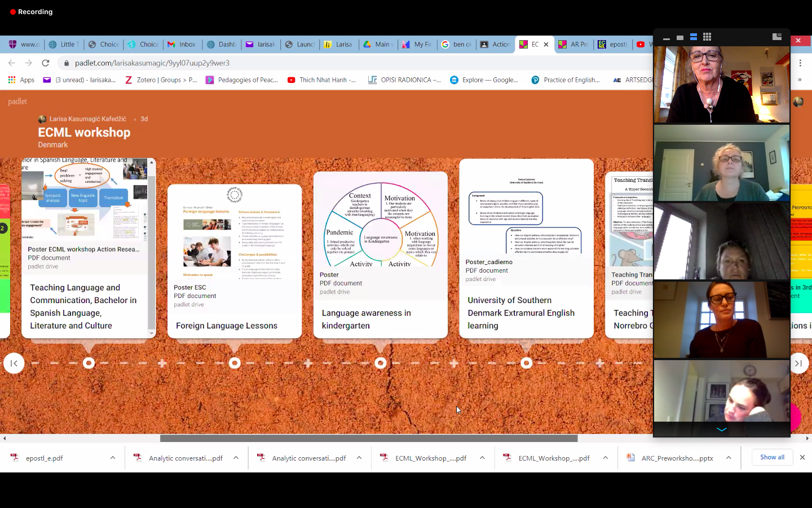The image size is (812, 508).
Task: Open the Chrome three-dot menu
Action: coord(800,63)
